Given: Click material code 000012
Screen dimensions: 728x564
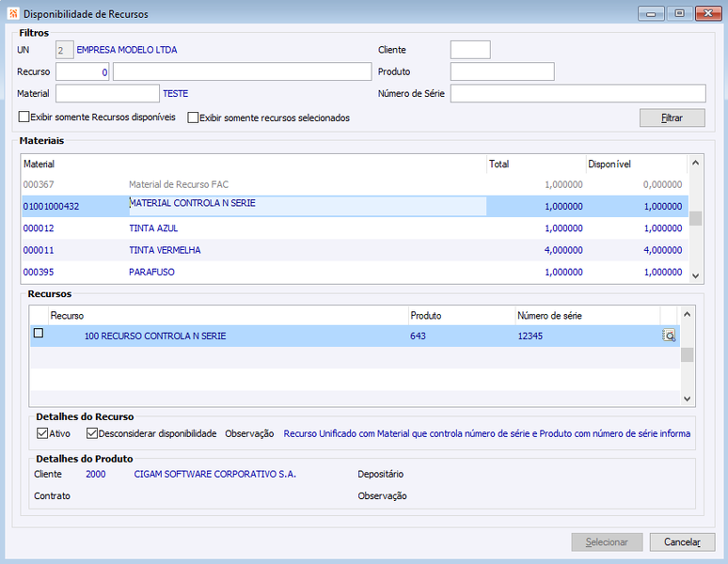Looking at the screenshot, I should [39, 228].
